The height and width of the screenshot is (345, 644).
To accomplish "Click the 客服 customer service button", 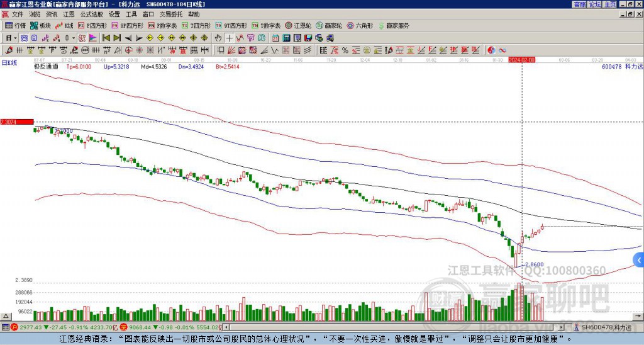I will click(579, 4).
